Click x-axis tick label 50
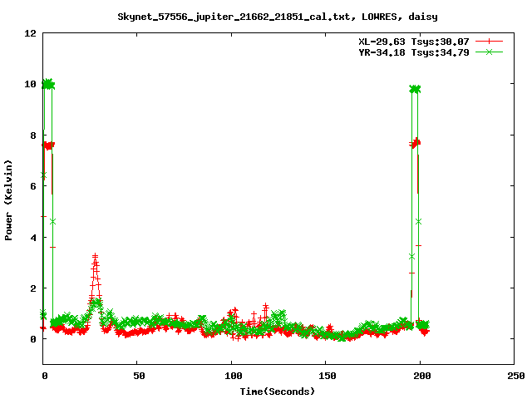Viewport: 532px width, 399px height. click(139, 376)
